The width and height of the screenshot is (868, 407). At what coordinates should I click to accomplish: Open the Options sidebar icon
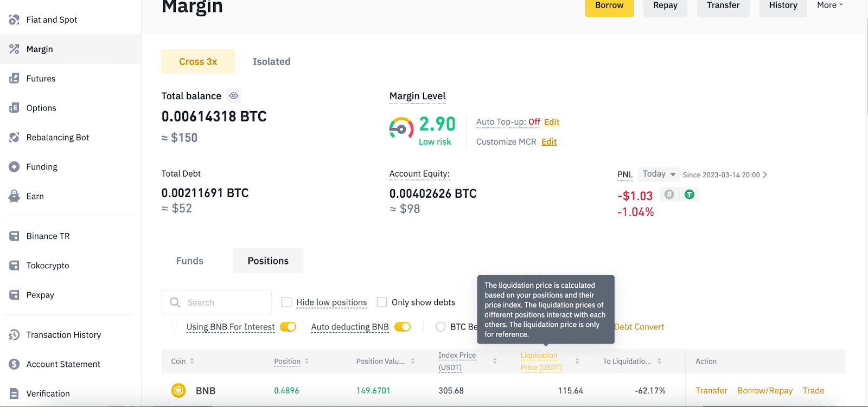14,108
